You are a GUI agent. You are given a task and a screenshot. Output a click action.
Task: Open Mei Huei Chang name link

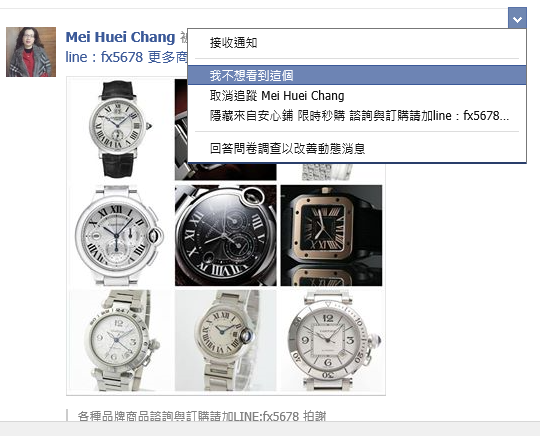click(x=121, y=37)
